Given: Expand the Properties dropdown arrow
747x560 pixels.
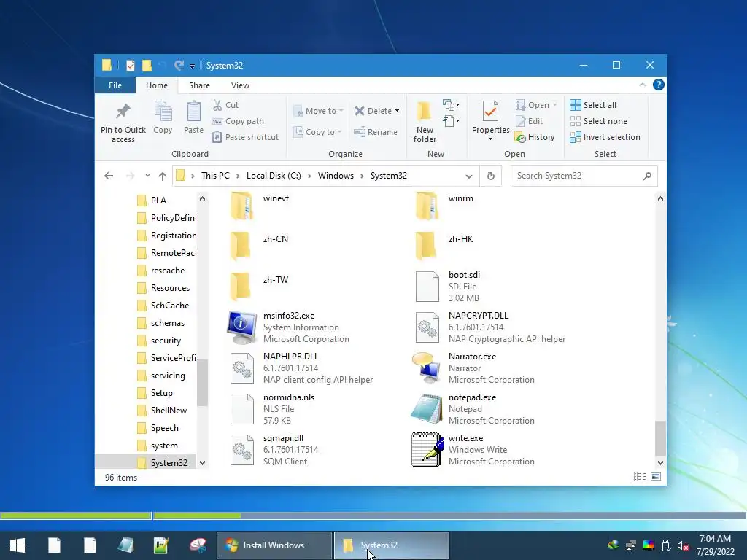Looking at the screenshot, I should pos(490,139).
